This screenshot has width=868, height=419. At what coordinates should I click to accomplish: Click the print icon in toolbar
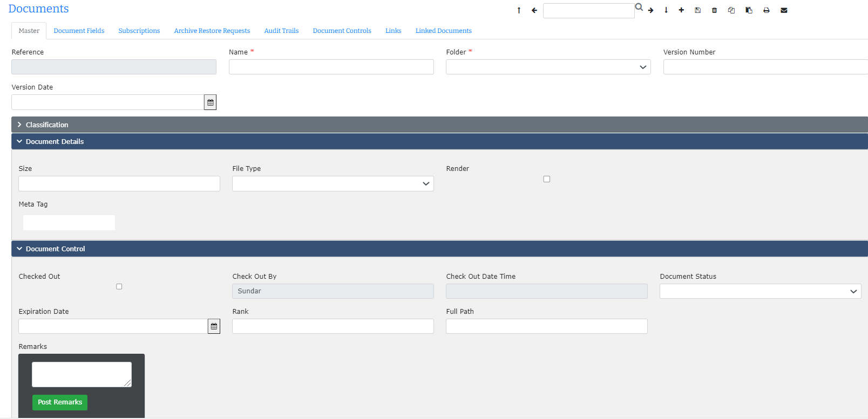(766, 10)
